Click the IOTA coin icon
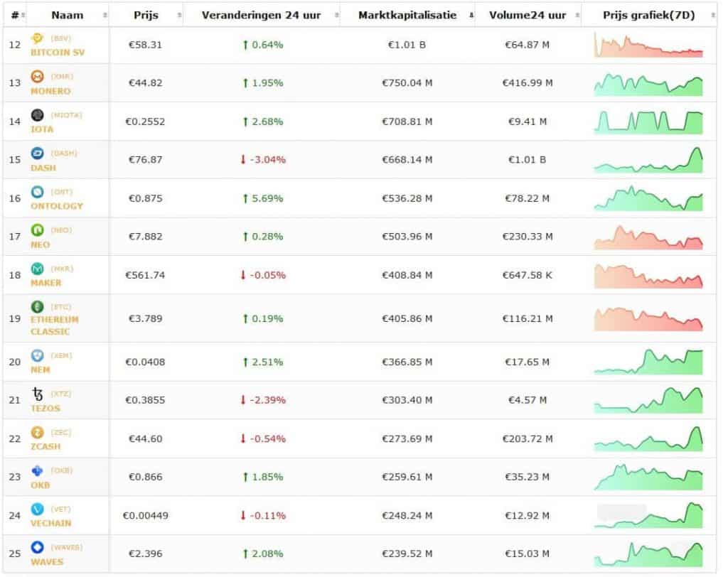 click(x=37, y=114)
